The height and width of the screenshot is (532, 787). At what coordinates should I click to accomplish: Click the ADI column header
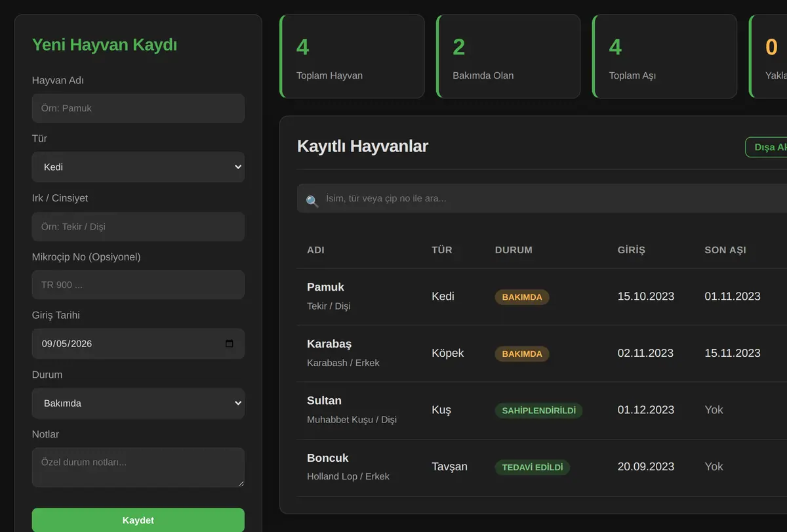click(315, 250)
